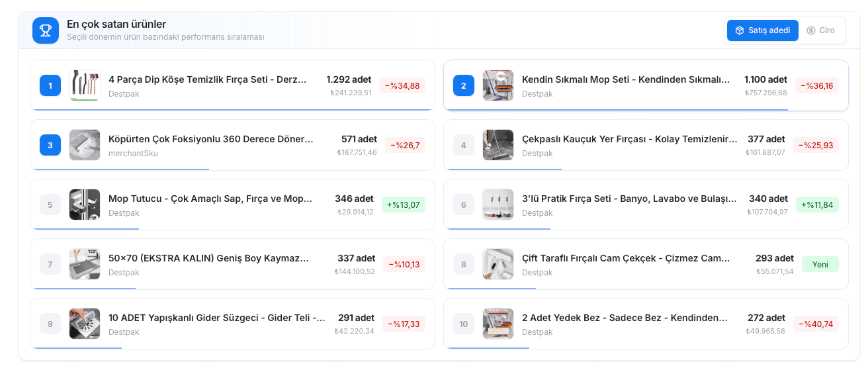Screen dimensions: 868x370
Task: Open thumbnail of Çekpaslı Kauçuk Yer Fırçası
Action: coord(498,145)
